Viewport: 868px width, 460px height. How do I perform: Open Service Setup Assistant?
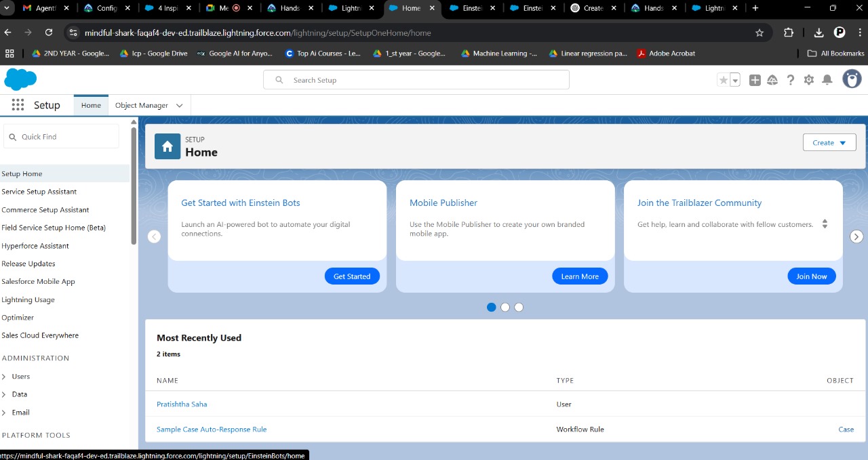click(x=39, y=192)
